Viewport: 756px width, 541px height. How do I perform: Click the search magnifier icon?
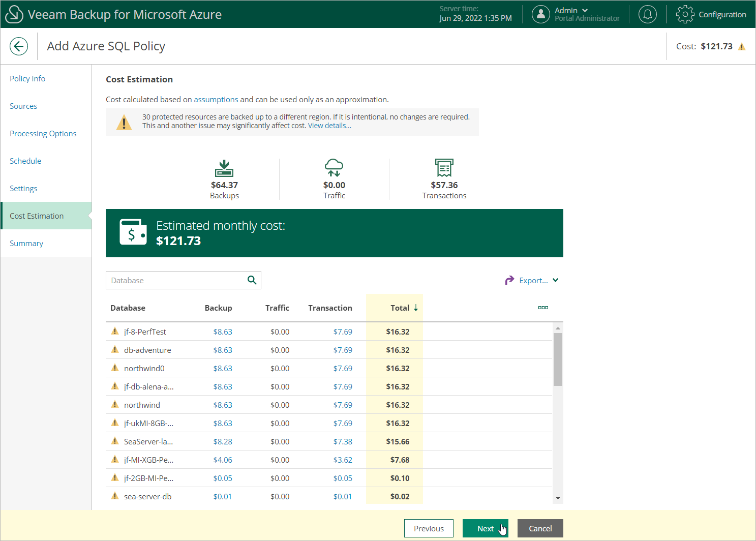(252, 280)
